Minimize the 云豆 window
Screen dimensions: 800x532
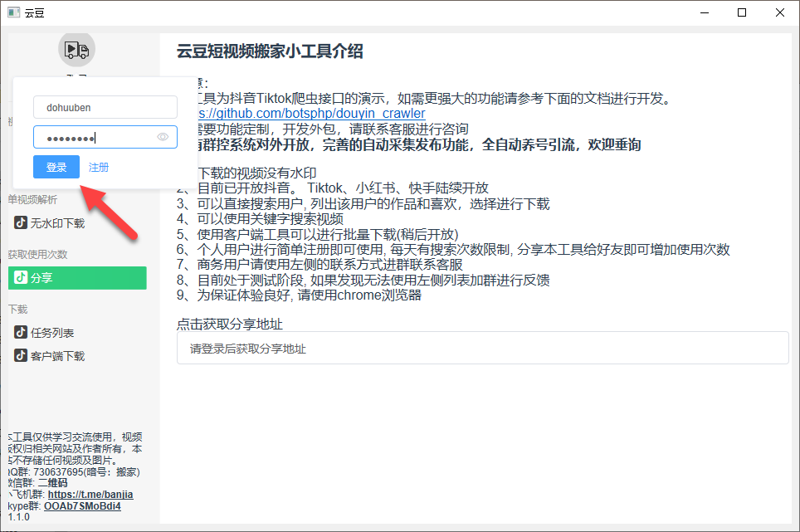click(705, 12)
